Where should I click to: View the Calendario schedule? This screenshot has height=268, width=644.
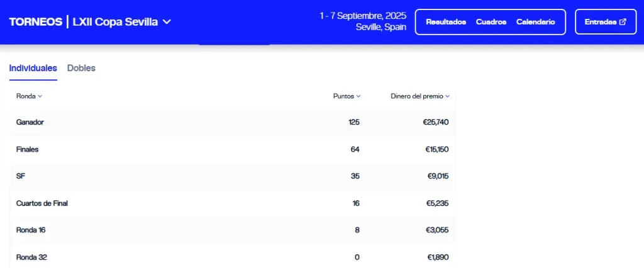pos(535,21)
